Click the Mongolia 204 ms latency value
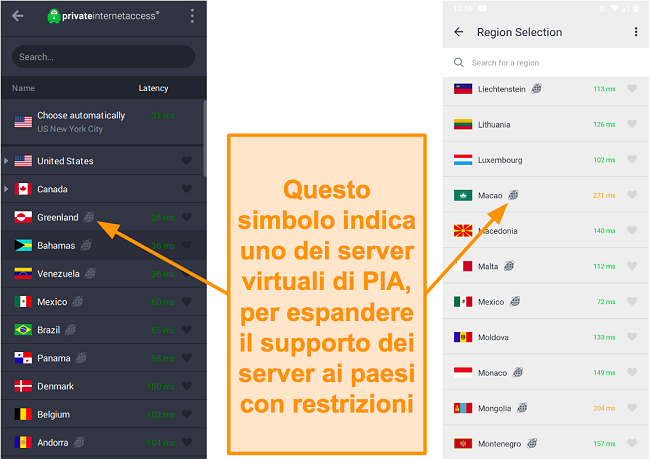Screen dimensions: 650x459 604,408
